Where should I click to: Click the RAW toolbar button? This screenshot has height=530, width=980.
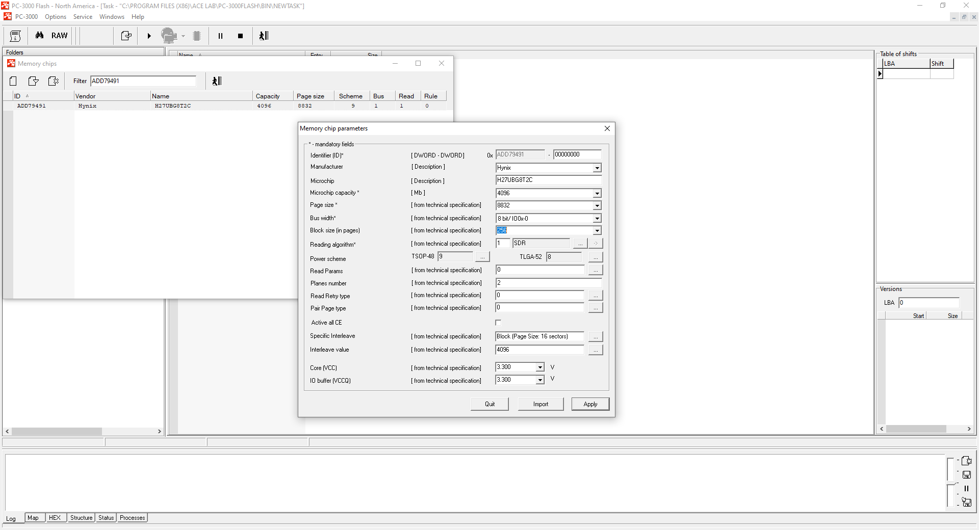pyautogui.click(x=59, y=36)
